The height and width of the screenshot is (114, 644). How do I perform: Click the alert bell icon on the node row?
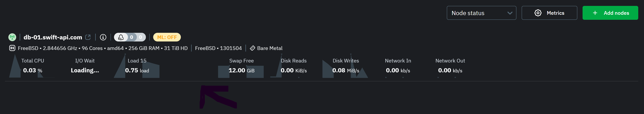121,37
